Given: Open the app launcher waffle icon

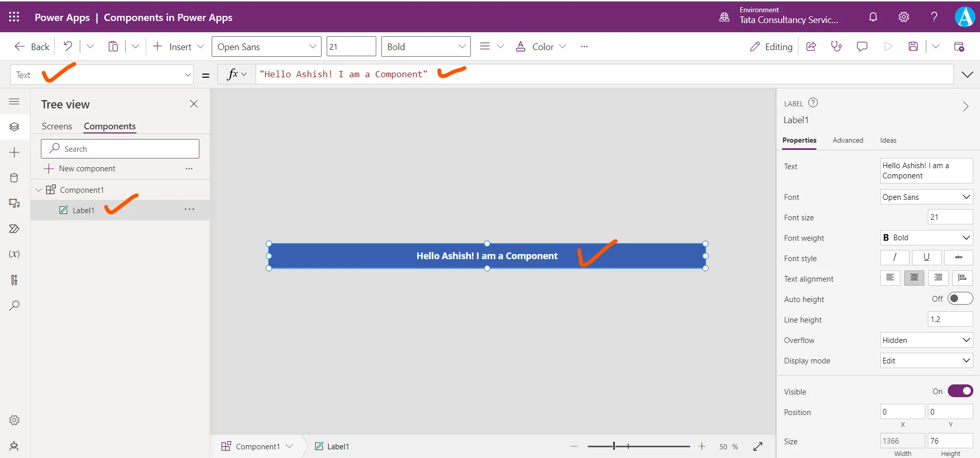Looking at the screenshot, I should (x=14, y=17).
